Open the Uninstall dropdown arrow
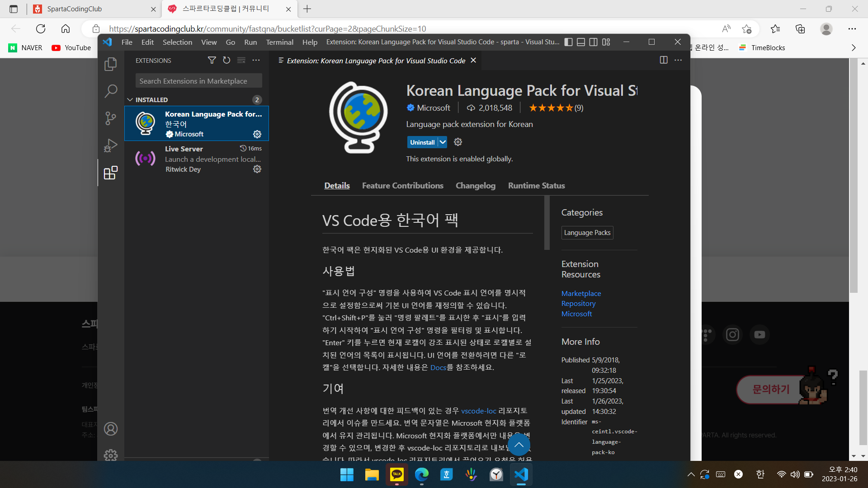 pos(443,142)
